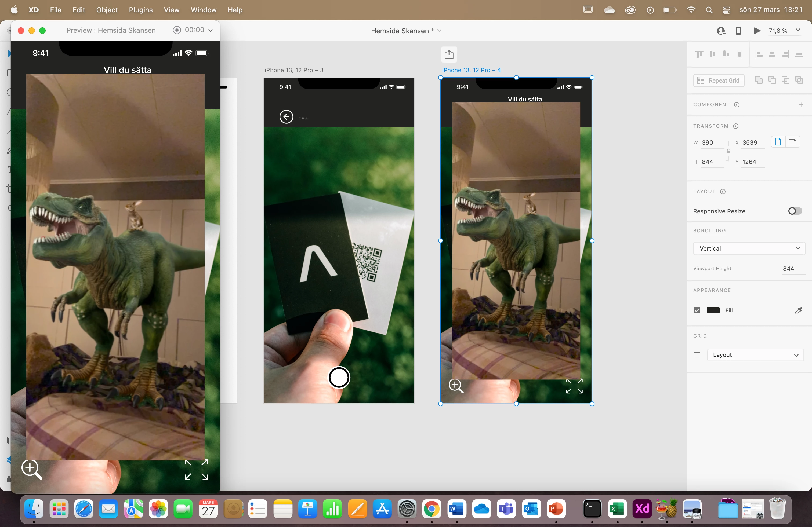812x527 pixels.
Task: Click the Repeat Grid button
Action: click(x=719, y=80)
